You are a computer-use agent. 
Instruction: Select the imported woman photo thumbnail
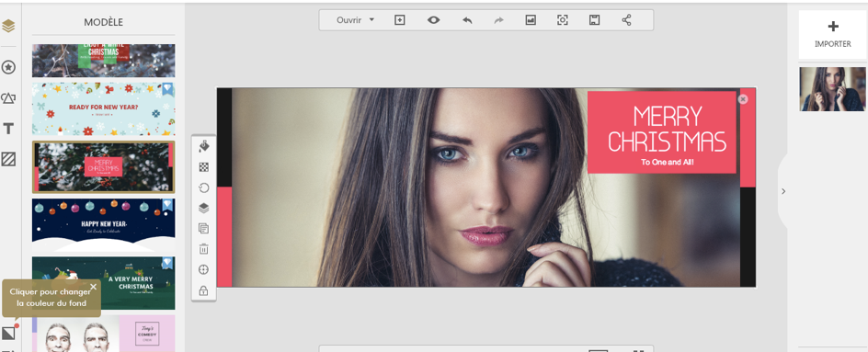pyautogui.click(x=832, y=89)
